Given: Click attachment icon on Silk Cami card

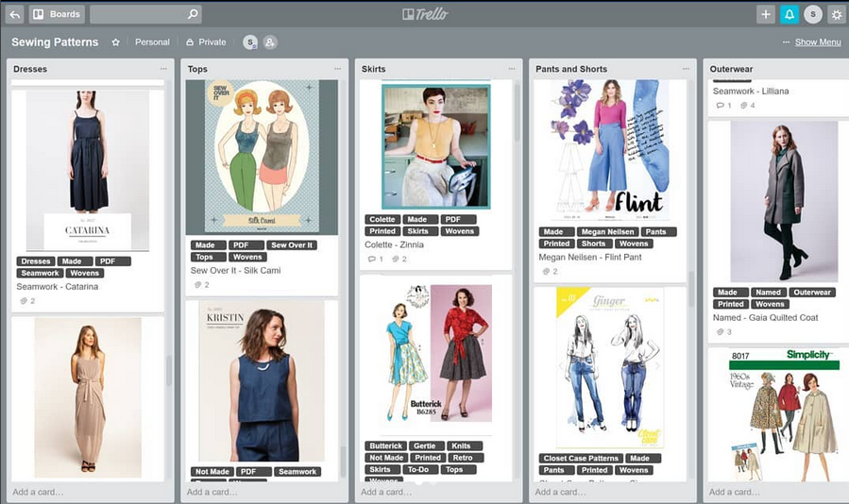Looking at the screenshot, I should pos(197,285).
